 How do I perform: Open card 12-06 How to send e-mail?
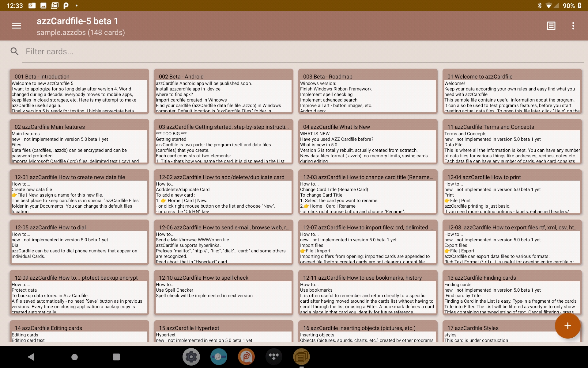224,242
